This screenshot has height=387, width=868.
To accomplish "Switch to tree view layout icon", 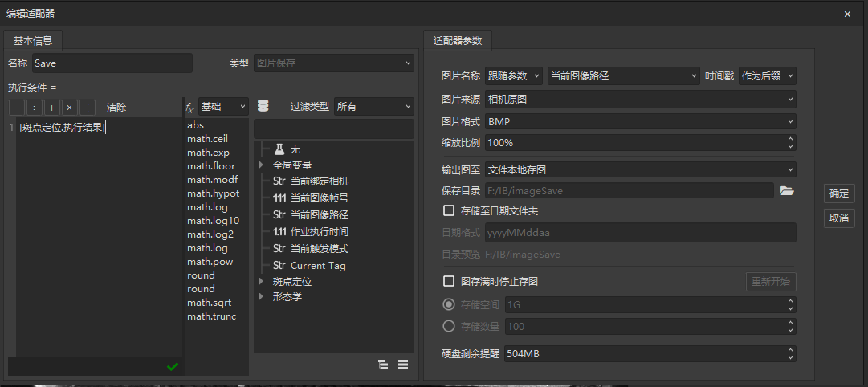I will click(383, 365).
